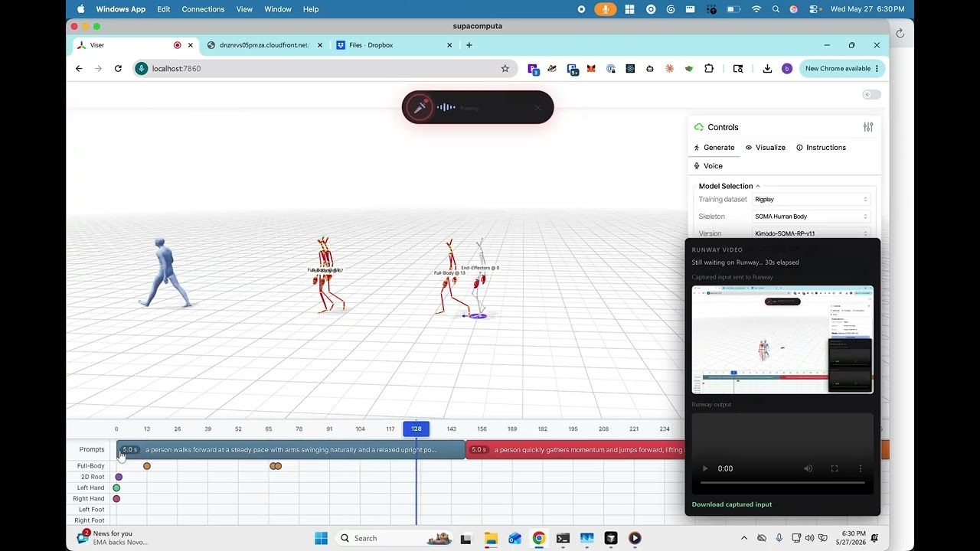
Task: Click the blue humanoid mesh in viewport
Action: pyautogui.click(x=165, y=272)
